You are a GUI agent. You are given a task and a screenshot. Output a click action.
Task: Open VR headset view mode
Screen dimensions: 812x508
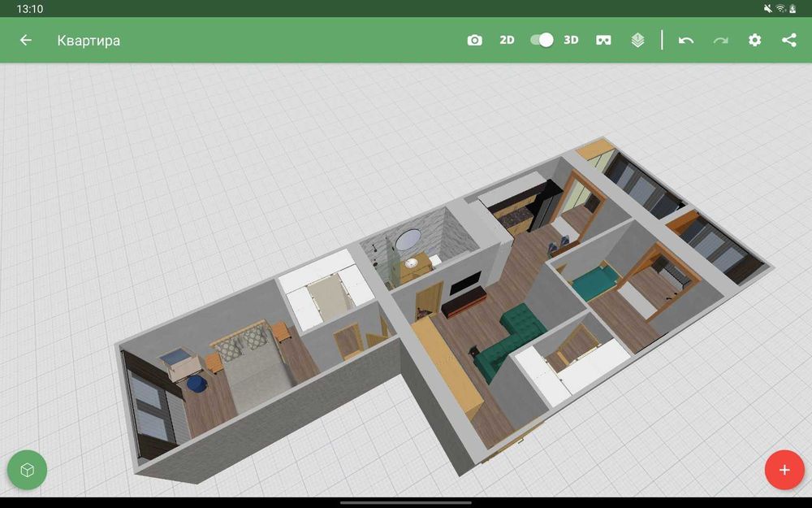[603, 40]
